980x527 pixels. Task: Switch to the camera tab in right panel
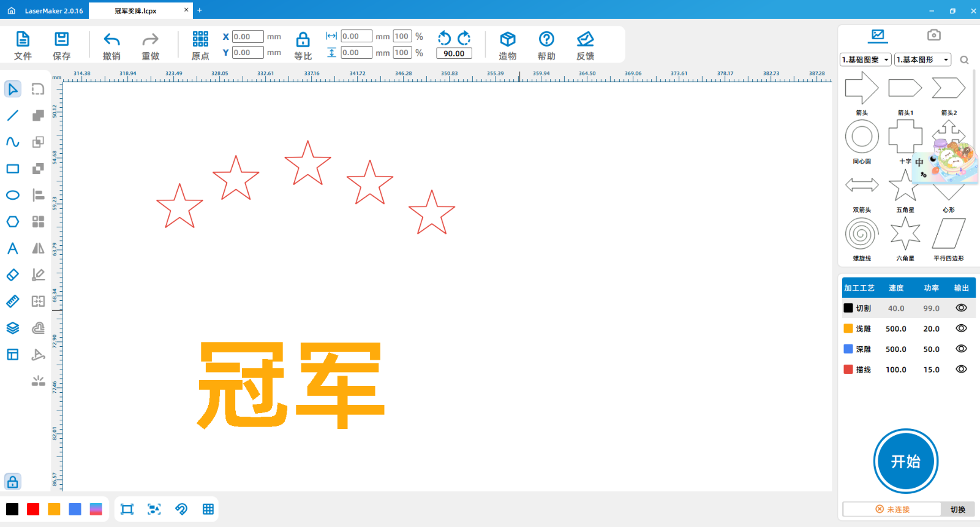click(933, 35)
